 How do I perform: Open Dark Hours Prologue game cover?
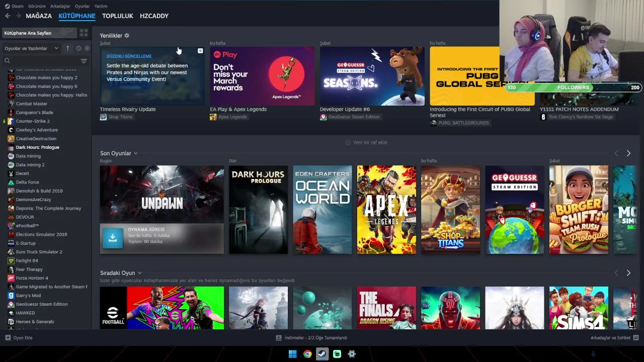258,210
